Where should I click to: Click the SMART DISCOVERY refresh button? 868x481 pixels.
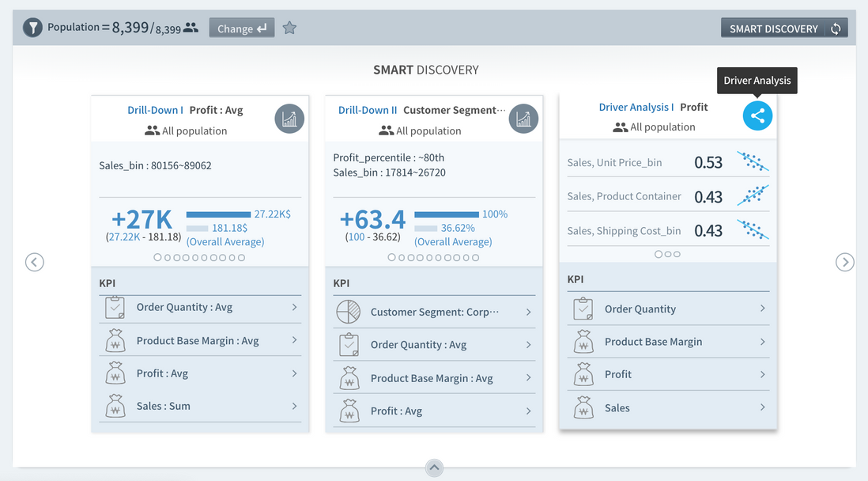pyautogui.click(x=784, y=28)
